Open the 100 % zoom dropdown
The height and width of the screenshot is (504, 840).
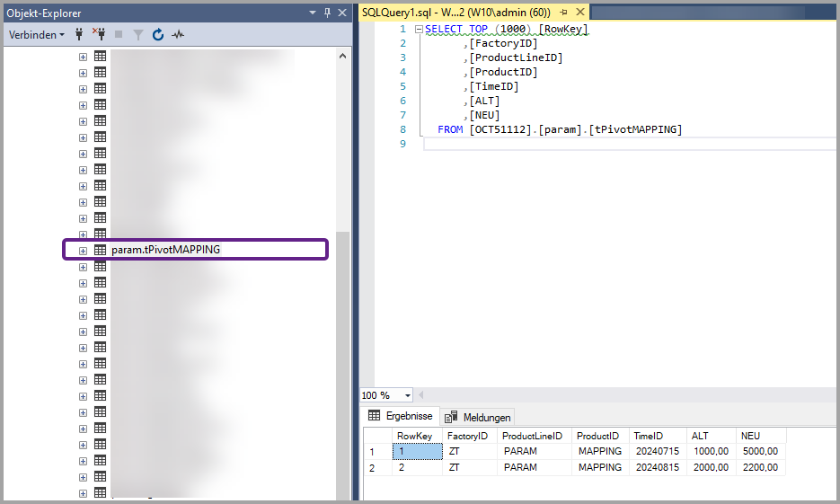(408, 396)
